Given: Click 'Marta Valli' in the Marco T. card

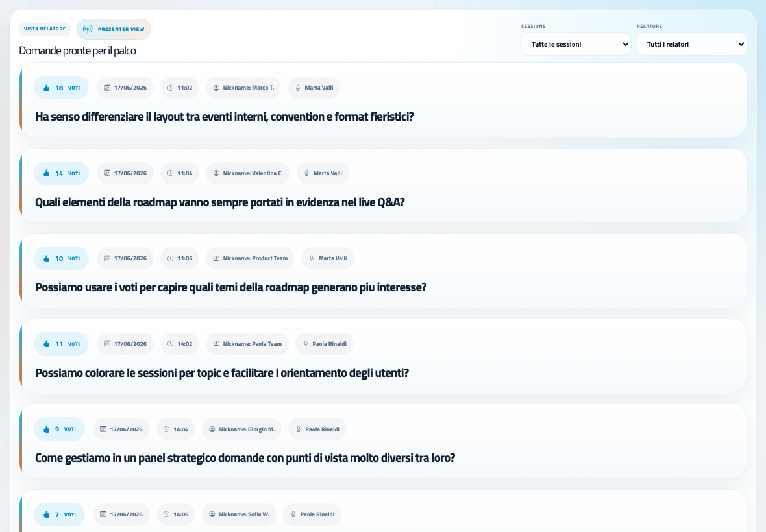Looking at the screenshot, I should point(319,88).
